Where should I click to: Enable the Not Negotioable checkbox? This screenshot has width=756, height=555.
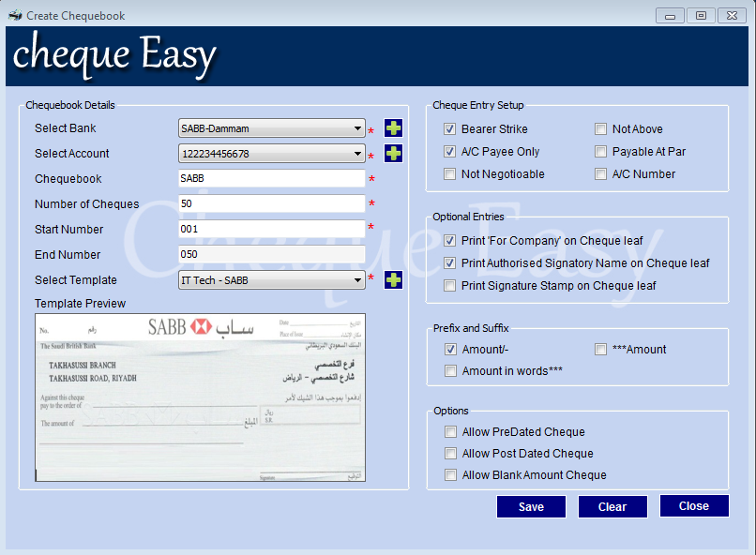(x=450, y=172)
